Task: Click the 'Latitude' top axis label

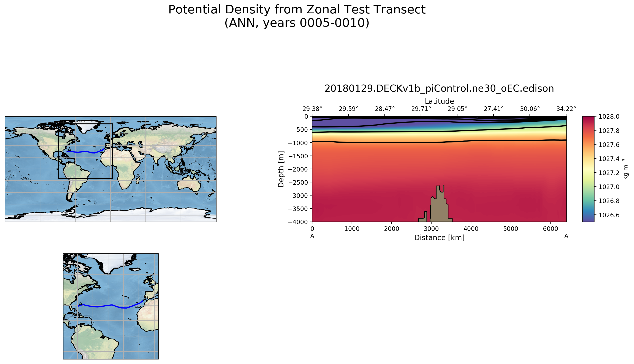Action: point(439,101)
